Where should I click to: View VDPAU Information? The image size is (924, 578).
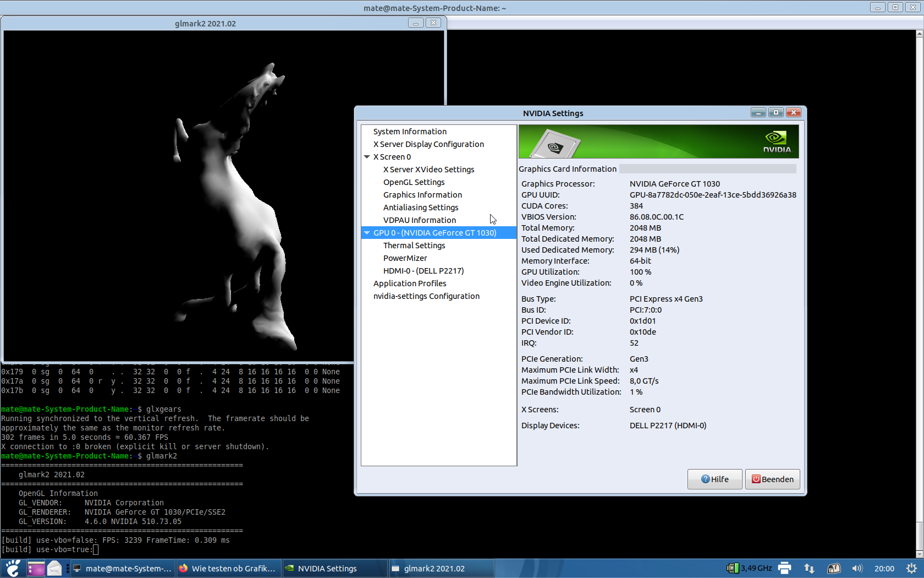tap(420, 220)
